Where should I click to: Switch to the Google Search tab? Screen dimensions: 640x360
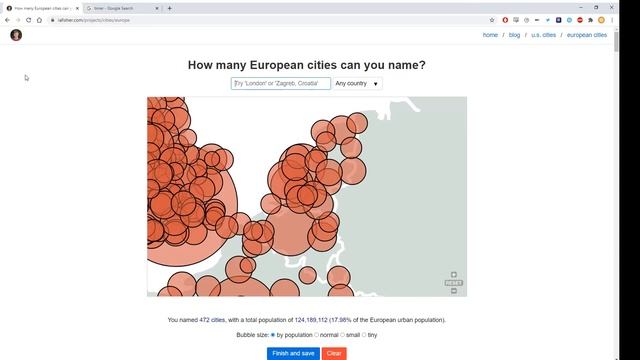122,8
